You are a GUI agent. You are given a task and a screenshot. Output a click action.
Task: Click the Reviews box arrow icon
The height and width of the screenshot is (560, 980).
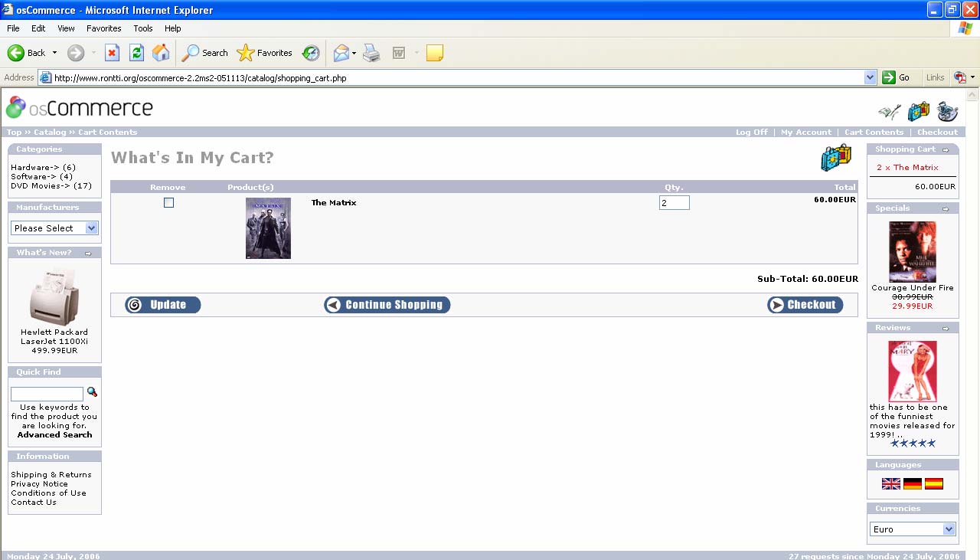[946, 328]
